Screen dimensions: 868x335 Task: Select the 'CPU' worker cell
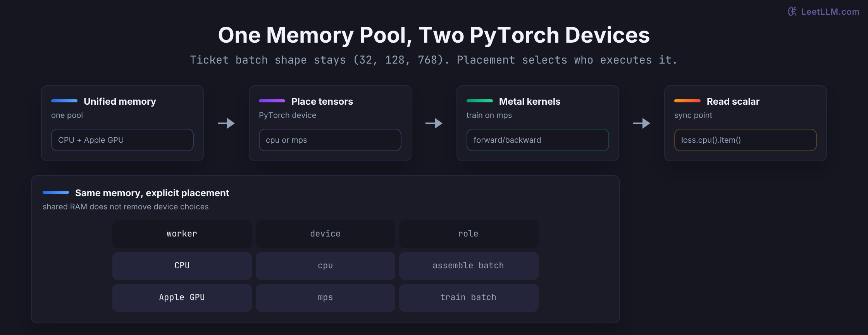[182, 266]
